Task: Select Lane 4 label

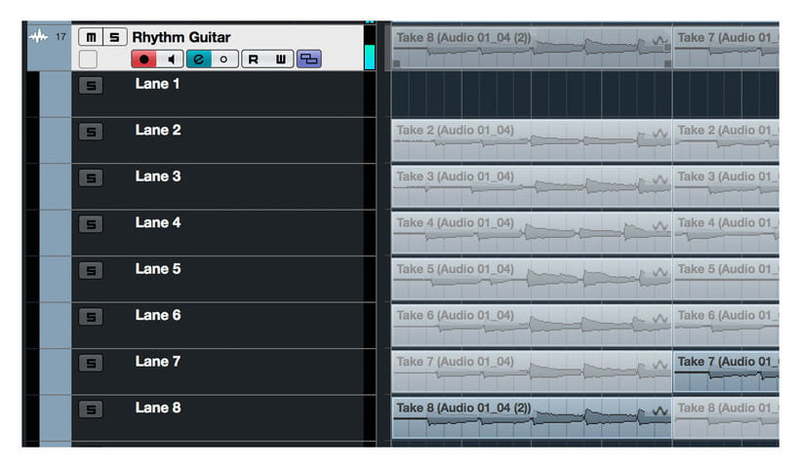Action: (x=158, y=223)
